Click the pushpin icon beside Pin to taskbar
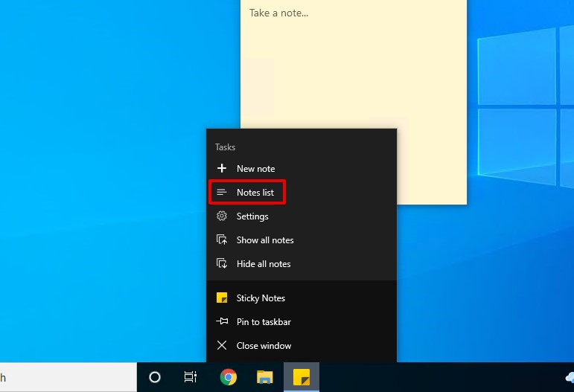 coord(221,322)
